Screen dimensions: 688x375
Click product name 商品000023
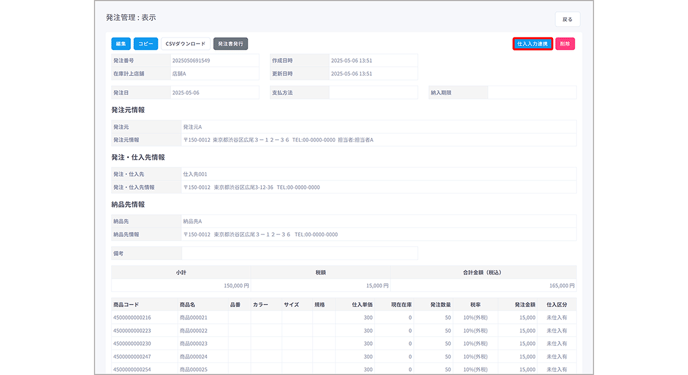(x=194, y=343)
